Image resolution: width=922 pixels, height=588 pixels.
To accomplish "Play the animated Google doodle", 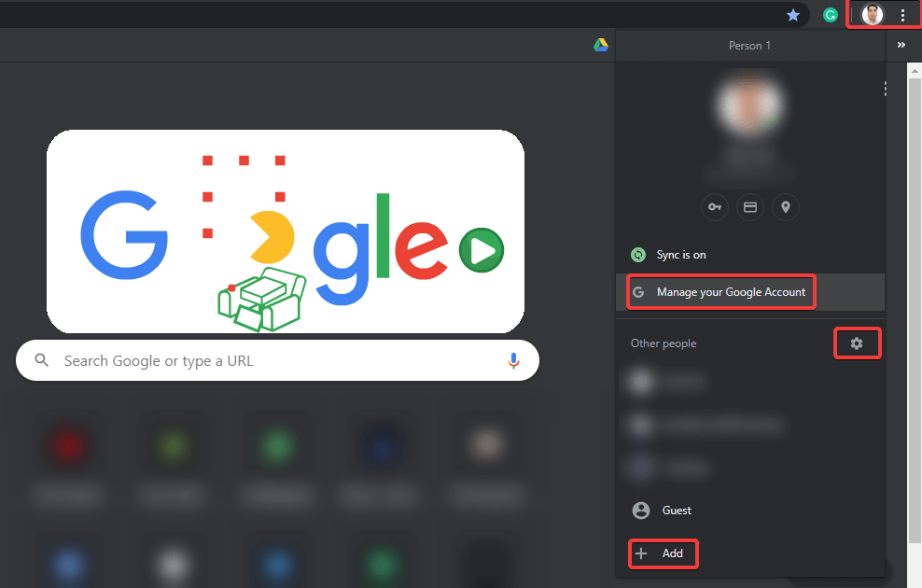I will (x=482, y=250).
